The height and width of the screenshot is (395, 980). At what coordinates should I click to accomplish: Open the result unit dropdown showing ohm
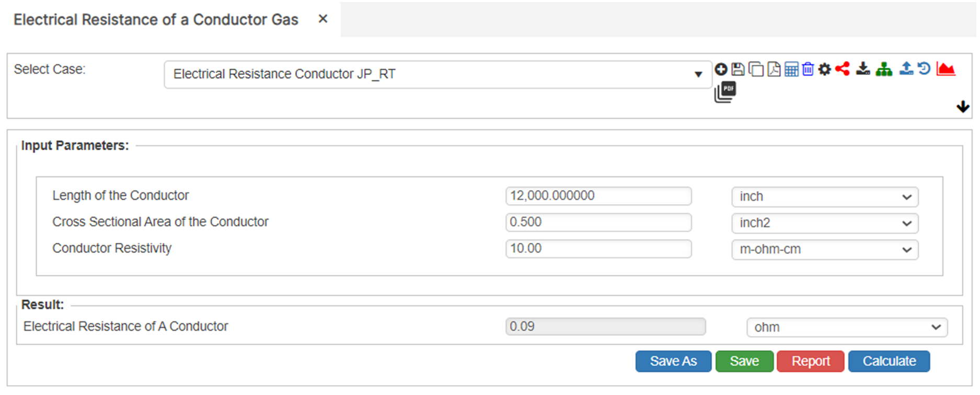point(847,328)
